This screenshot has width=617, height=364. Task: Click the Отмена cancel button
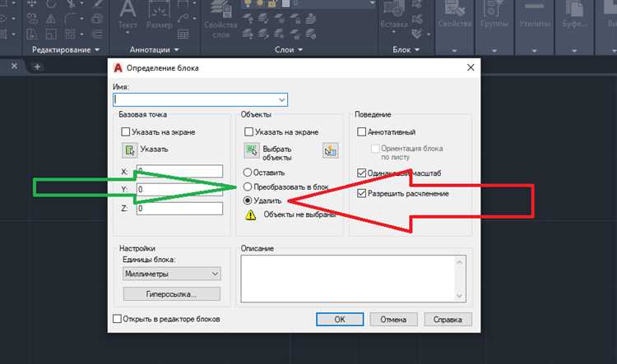[393, 319]
